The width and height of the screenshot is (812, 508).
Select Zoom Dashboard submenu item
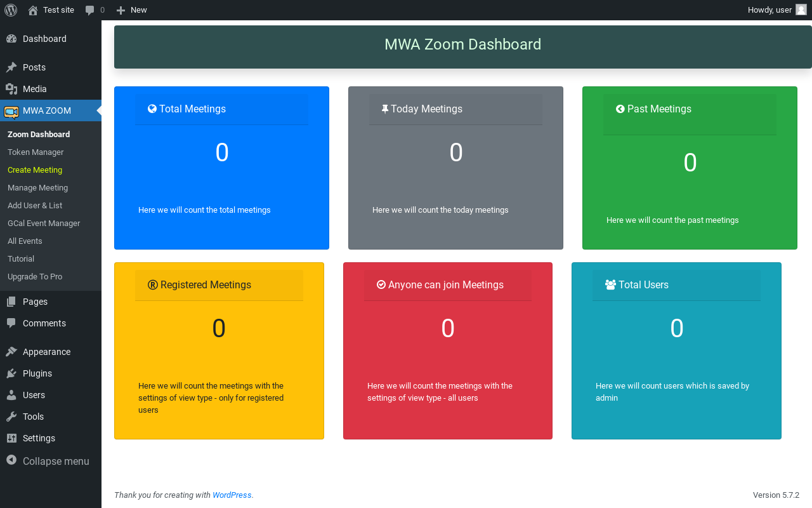coord(39,135)
